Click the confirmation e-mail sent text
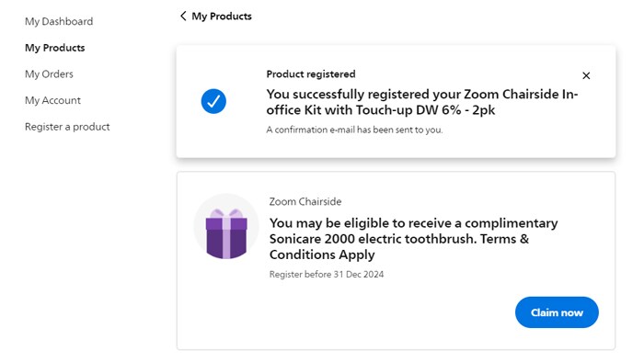This screenshot has height=362, width=644. tap(354, 130)
